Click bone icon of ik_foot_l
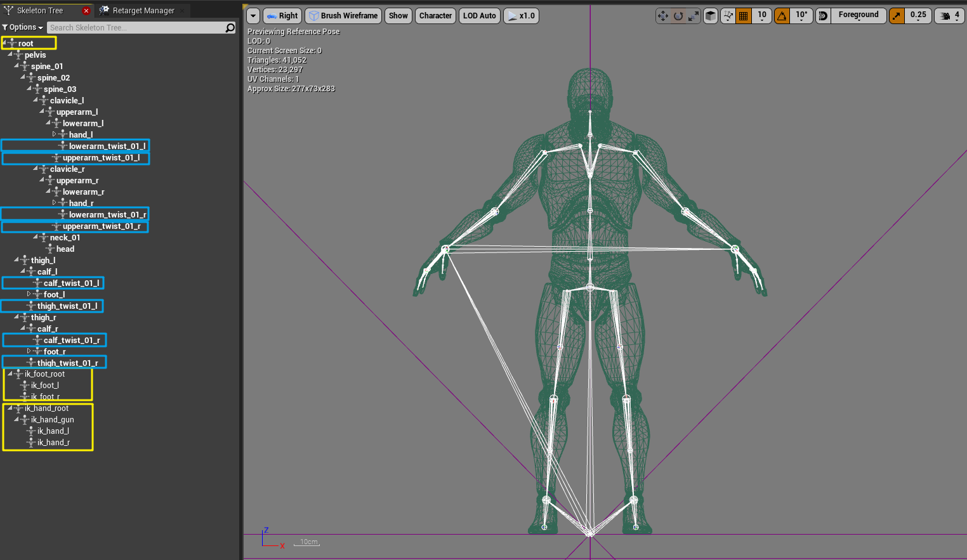 25,386
